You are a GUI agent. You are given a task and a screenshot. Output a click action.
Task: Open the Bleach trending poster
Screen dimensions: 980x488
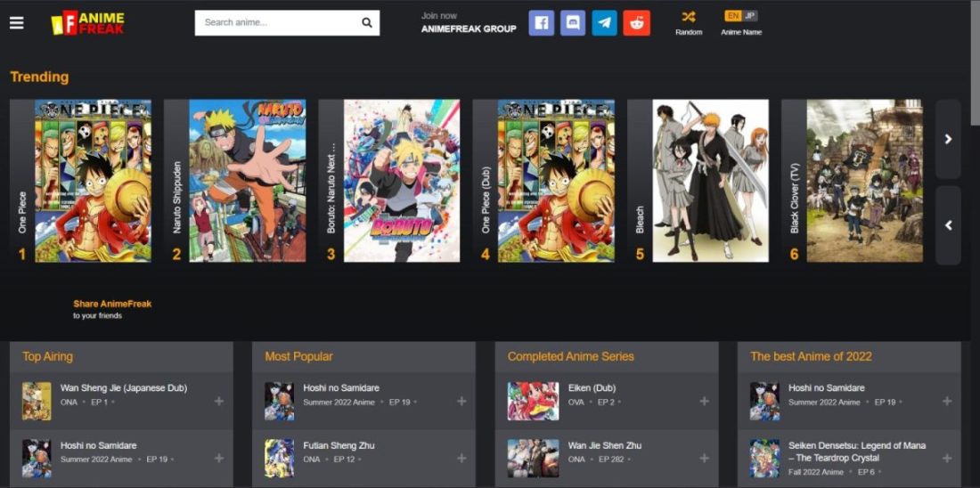click(x=711, y=181)
